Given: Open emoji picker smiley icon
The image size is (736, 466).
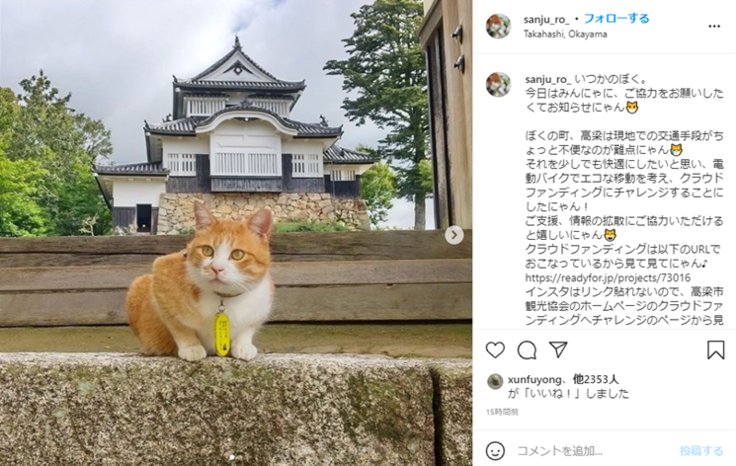Looking at the screenshot, I should 495,451.
